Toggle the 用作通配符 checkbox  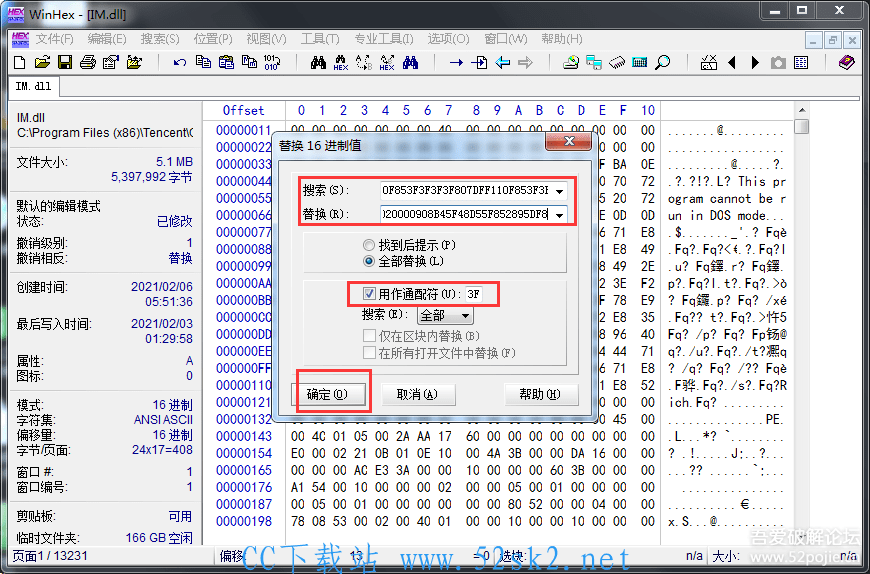[369, 293]
